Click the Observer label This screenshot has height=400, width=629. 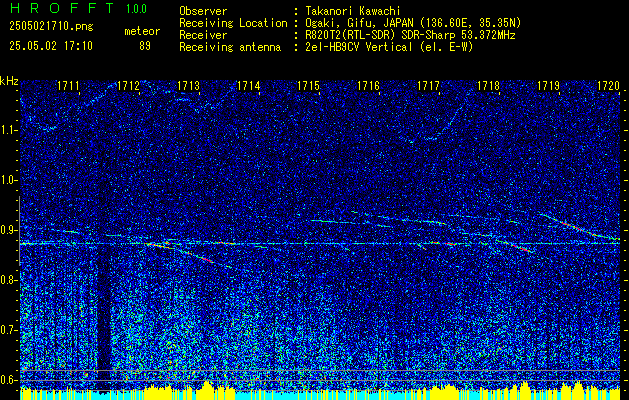pos(203,11)
